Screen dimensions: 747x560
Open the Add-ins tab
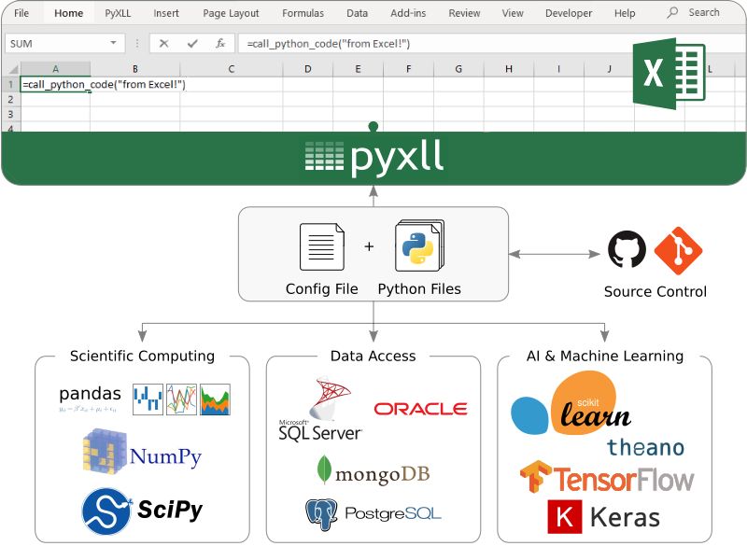pos(408,13)
